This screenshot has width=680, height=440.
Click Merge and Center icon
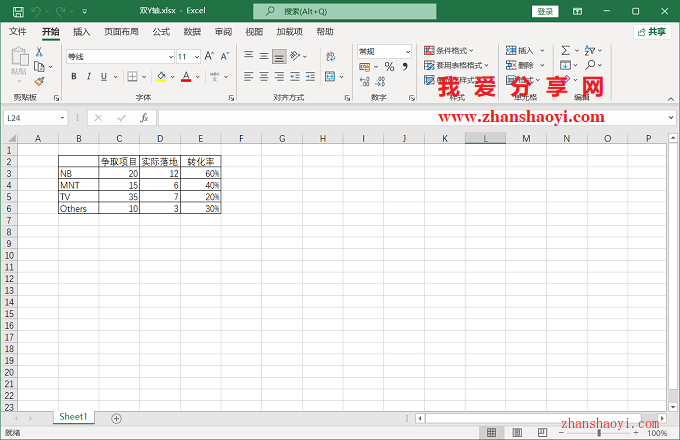click(330, 77)
